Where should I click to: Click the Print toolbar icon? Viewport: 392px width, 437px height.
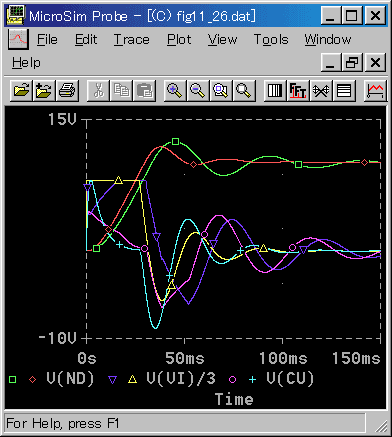(67, 90)
